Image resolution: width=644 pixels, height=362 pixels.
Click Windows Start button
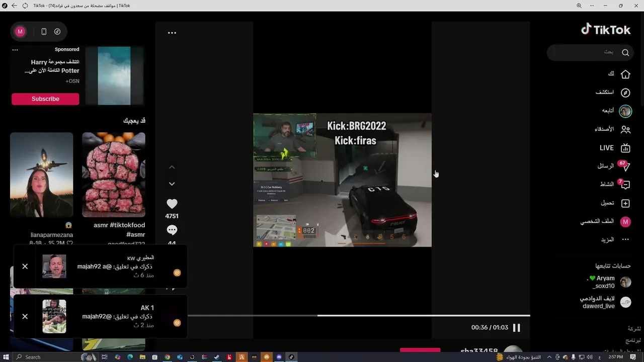6,357
